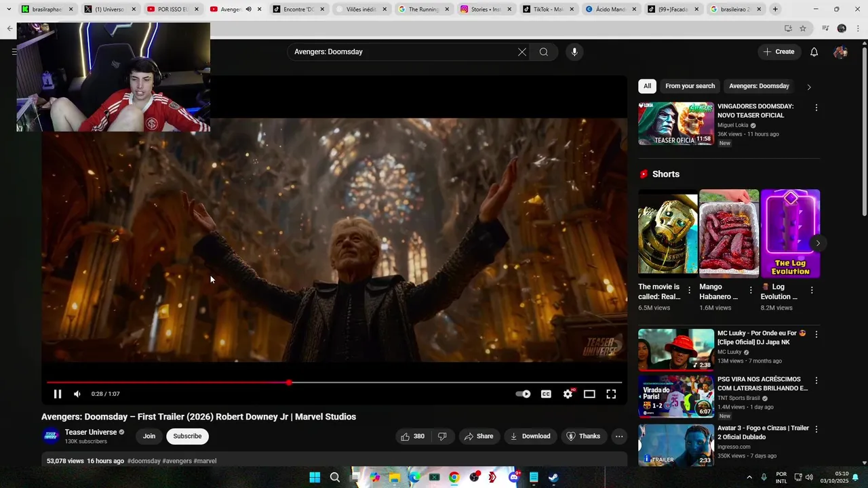This screenshot has height=488, width=868.
Task: Switch to the '(1) Universo' X browser tab
Action: tap(108, 9)
